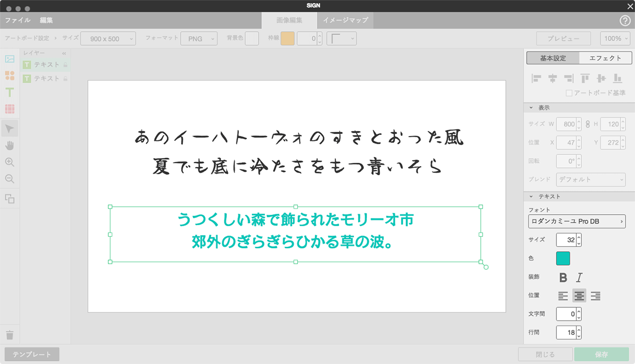Open the ロダンカミーユ Pro DB font dropdown
The height and width of the screenshot is (364, 635).
[x=578, y=221]
